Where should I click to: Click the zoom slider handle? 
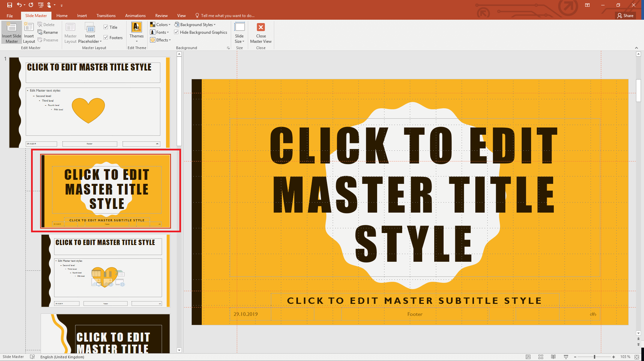tap(594, 357)
